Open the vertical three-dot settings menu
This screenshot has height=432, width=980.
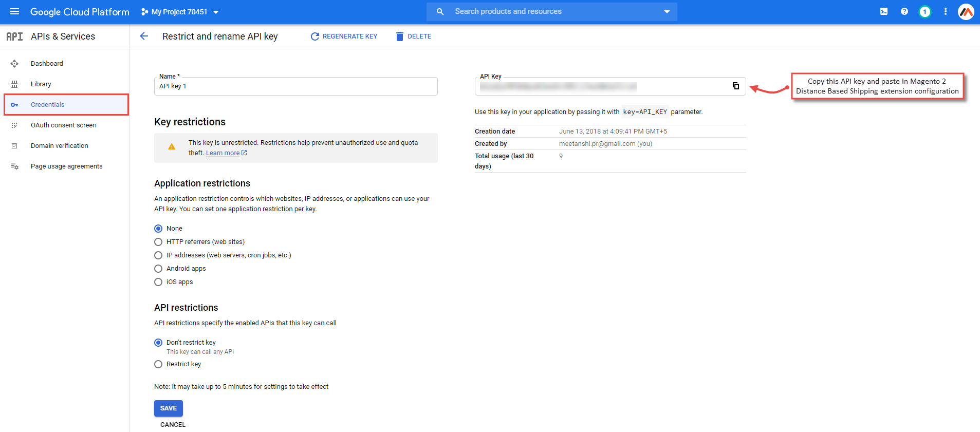[x=945, y=11]
